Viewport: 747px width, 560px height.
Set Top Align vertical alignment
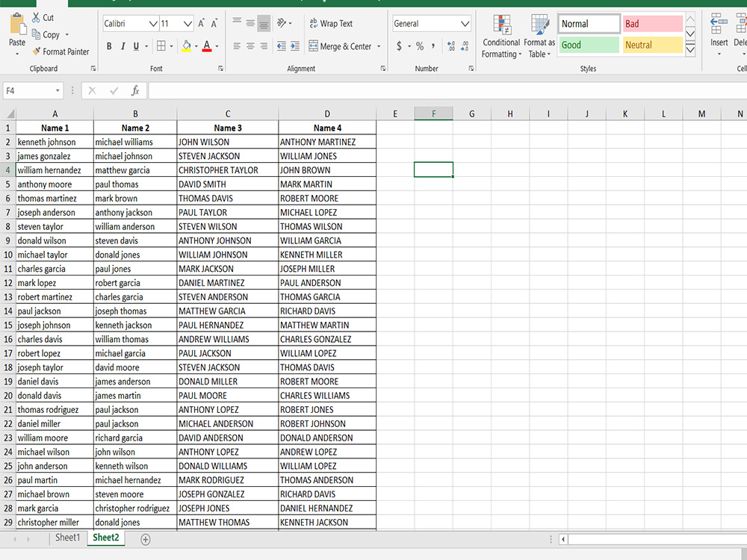[x=237, y=22]
